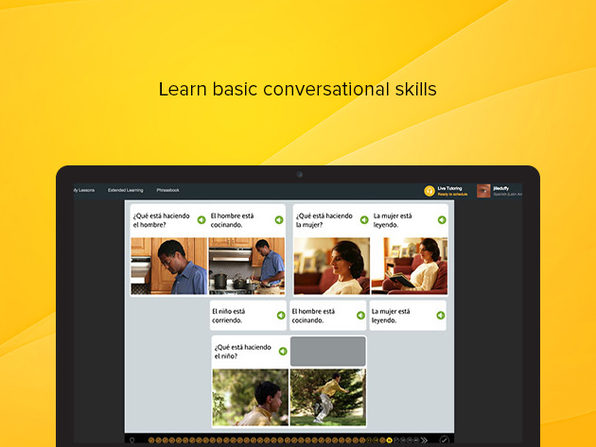The width and height of the screenshot is (596, 447).
Task: Click the Live Tutoring round yellow icon
Action: coord(430,191)
